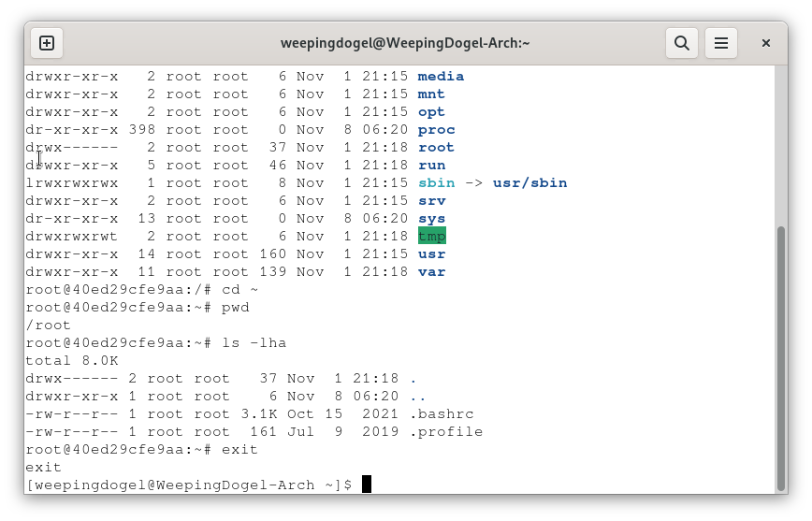This screenshot has height=521, width=812.
Task: Click the usr/sbin symlink target
Action: tap(529, 182)
